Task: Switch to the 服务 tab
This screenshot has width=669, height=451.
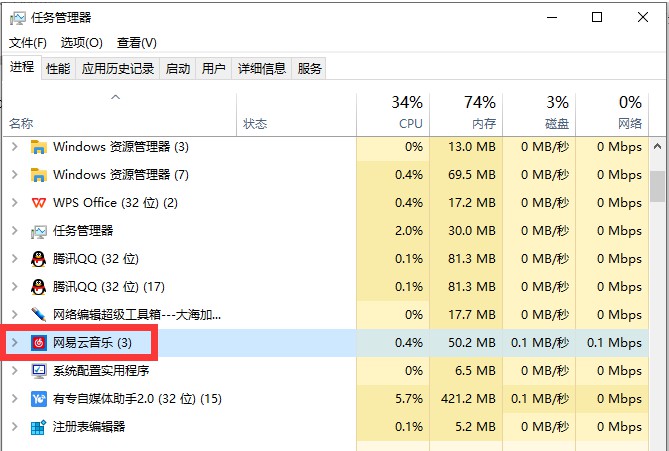Action: pyautogui.click(x=309, y=69)
